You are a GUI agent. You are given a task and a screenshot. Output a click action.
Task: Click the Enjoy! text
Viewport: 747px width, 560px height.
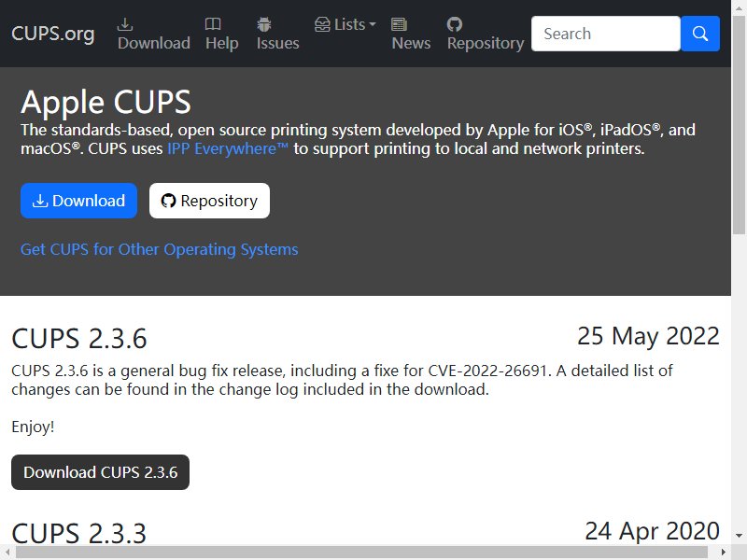pos(33,427)
